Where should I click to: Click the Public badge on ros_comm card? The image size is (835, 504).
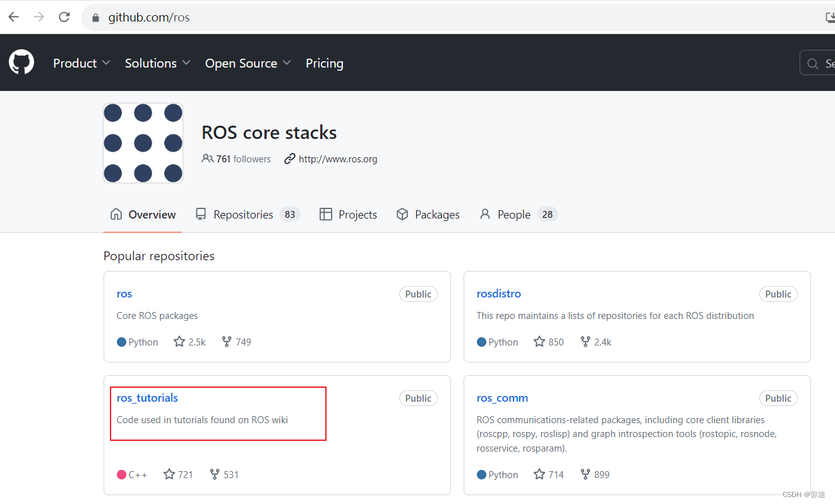click(778, 399)
